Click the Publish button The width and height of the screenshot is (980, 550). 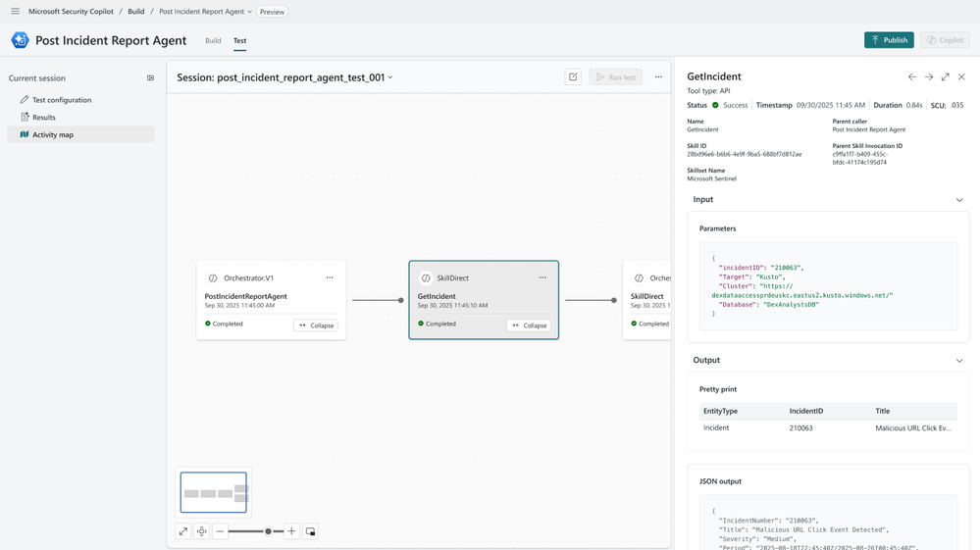tap(889, 40)
